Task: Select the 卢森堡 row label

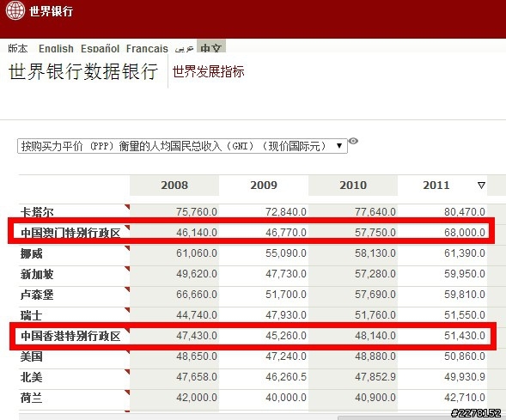Action: click(x=37, y=295)
